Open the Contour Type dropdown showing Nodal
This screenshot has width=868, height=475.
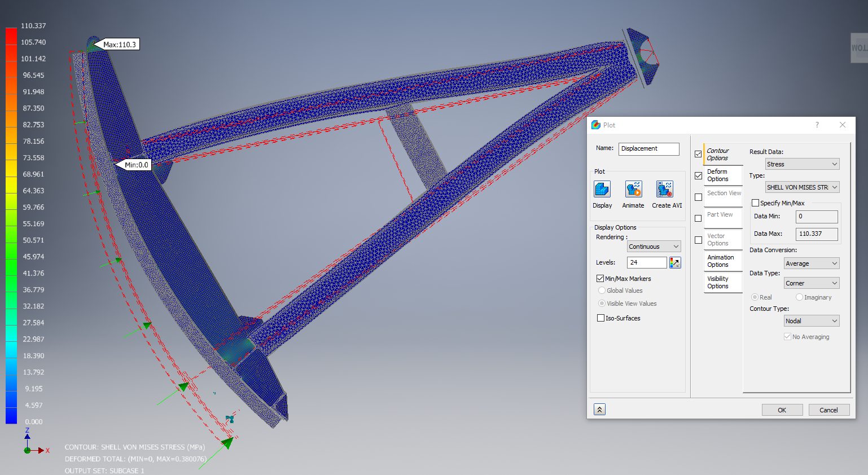(811, 320)
